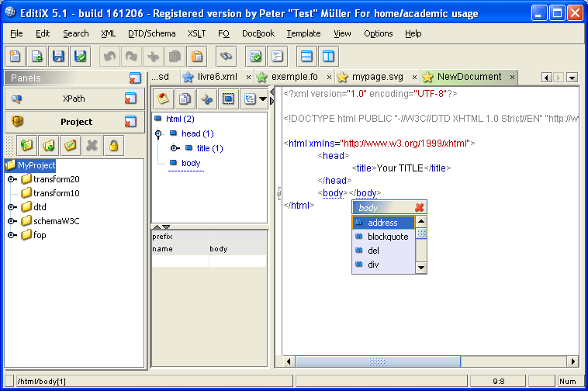Collapse the tree pane using the left splitter arrow
Screen dimensions: 588x391
pyautogui.click(x=272, y=92)
